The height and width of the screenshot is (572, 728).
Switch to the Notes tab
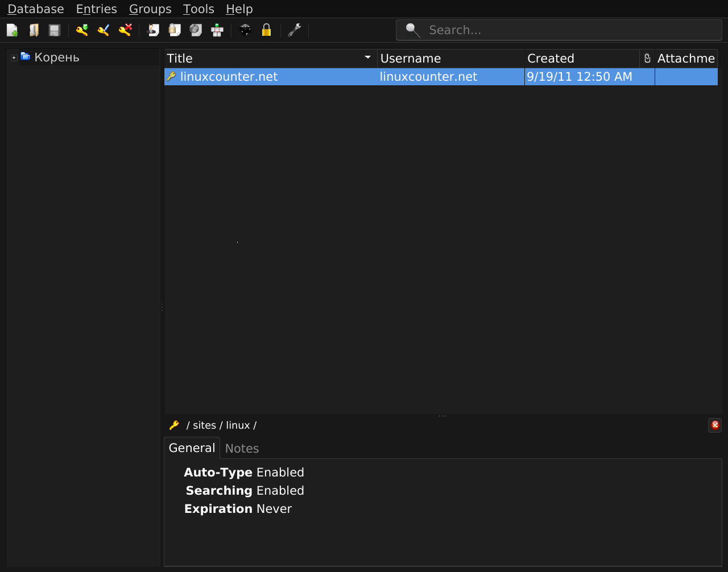coord(241,448)
